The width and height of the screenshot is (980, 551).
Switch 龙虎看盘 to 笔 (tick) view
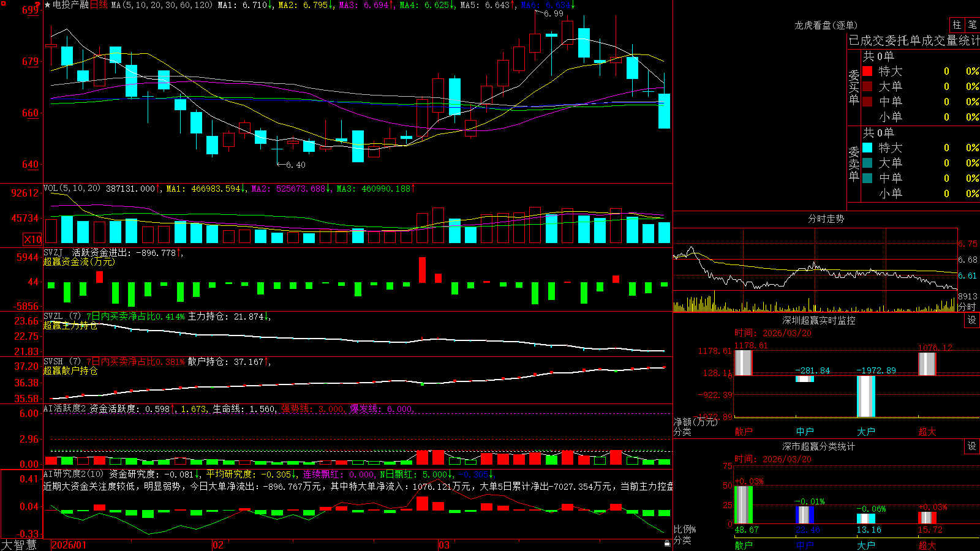click(972, 25)
